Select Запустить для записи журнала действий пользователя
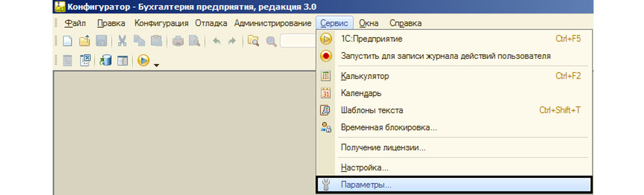The width and height of the screenshot is (644, 195). [454, 56]
